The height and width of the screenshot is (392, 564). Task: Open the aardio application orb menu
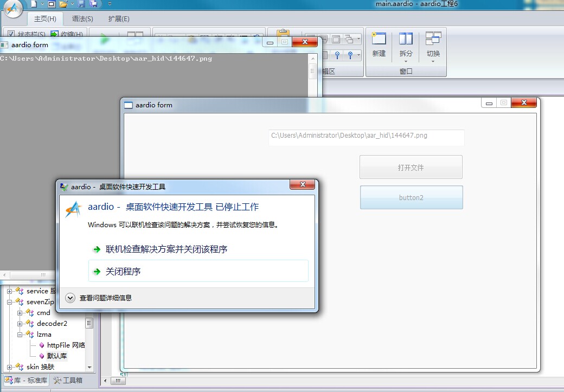[14, 8]
